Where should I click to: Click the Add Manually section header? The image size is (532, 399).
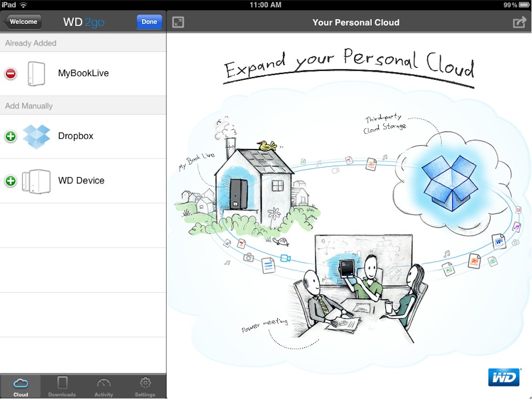pyautogui.click(x=83, y=106)
